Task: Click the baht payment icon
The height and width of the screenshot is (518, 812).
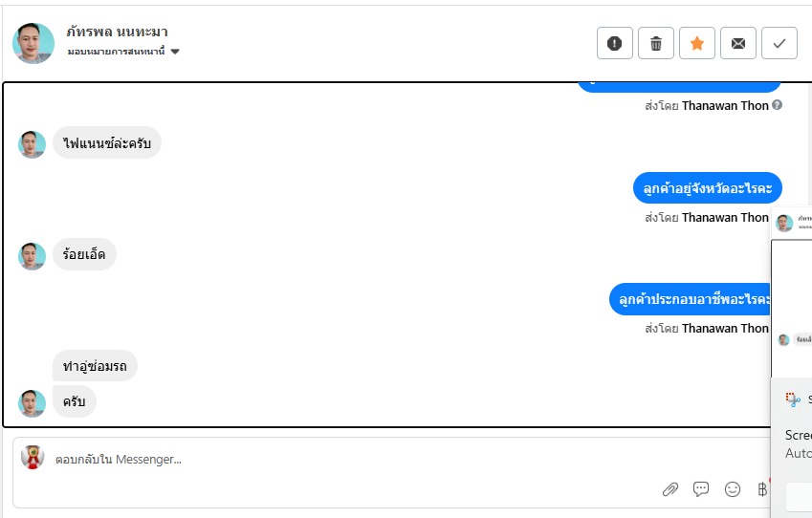Action: 762,489
